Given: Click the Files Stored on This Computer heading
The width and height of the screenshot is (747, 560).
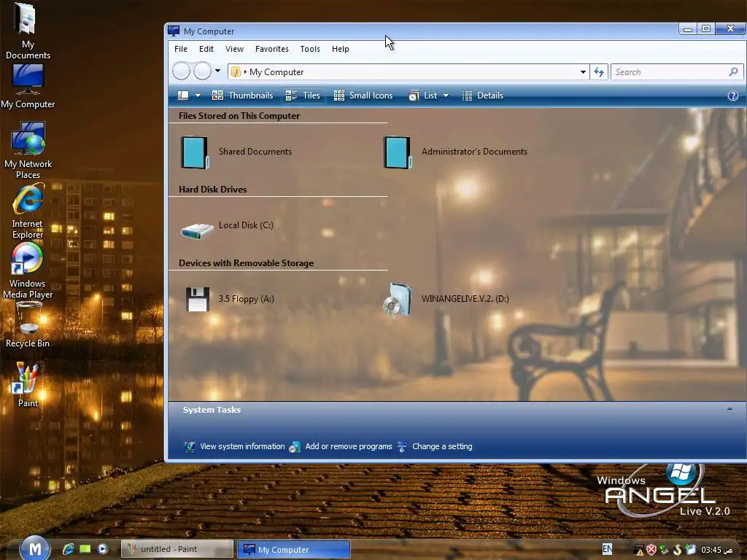Looking at the screenshot, I should tap(239, 116).
